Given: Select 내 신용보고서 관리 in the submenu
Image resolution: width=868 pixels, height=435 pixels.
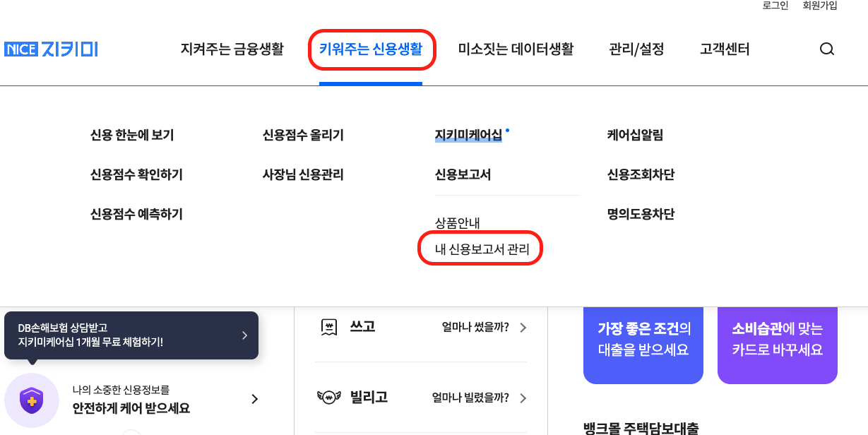Looking at the screenshot, I should (x=480, y=248).
